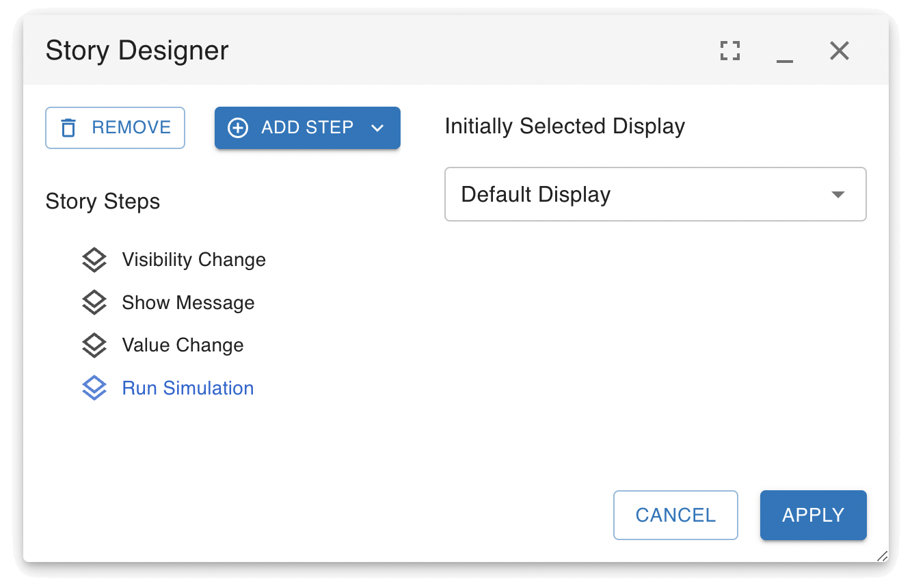Image resolution: width=912 pixels, height=588 pixels.
Task: Click the layers icon beside Visibility Change
Action: (x=94, y=260)
